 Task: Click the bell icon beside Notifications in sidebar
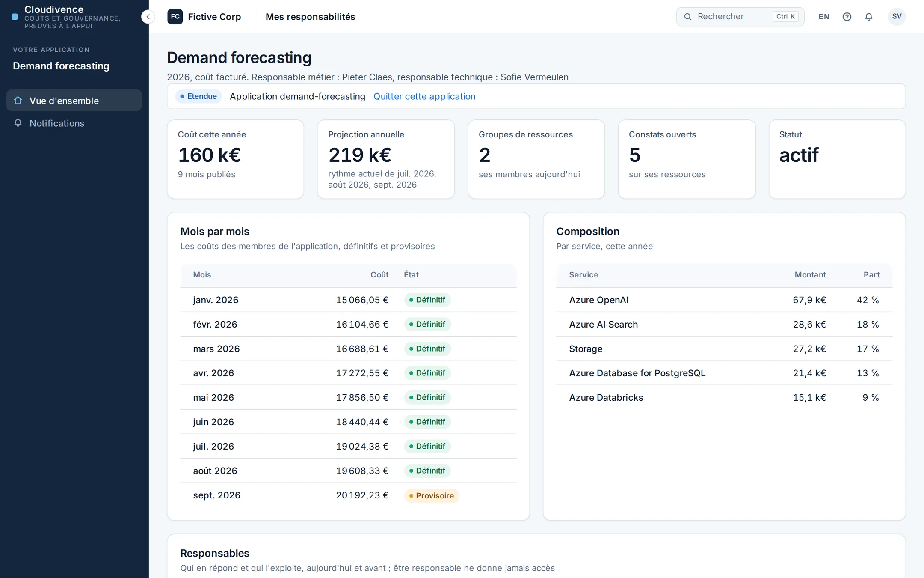coord(18,123)
